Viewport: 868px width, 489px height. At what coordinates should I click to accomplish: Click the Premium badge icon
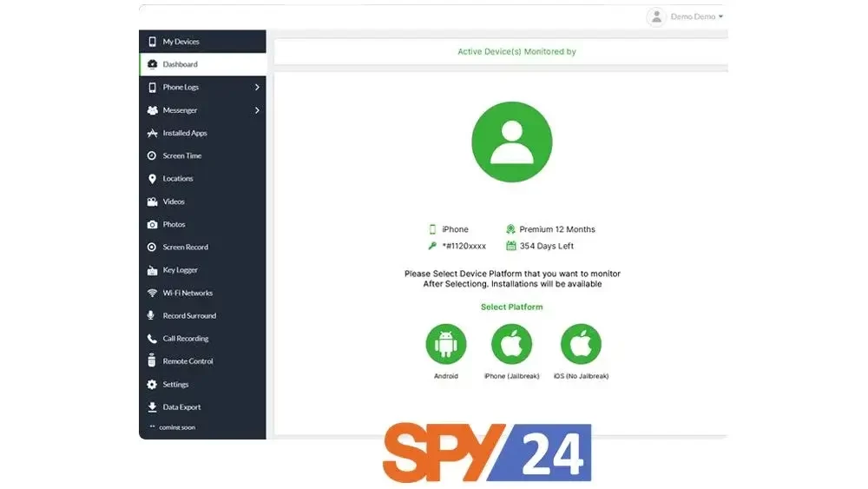coord(510,229)
